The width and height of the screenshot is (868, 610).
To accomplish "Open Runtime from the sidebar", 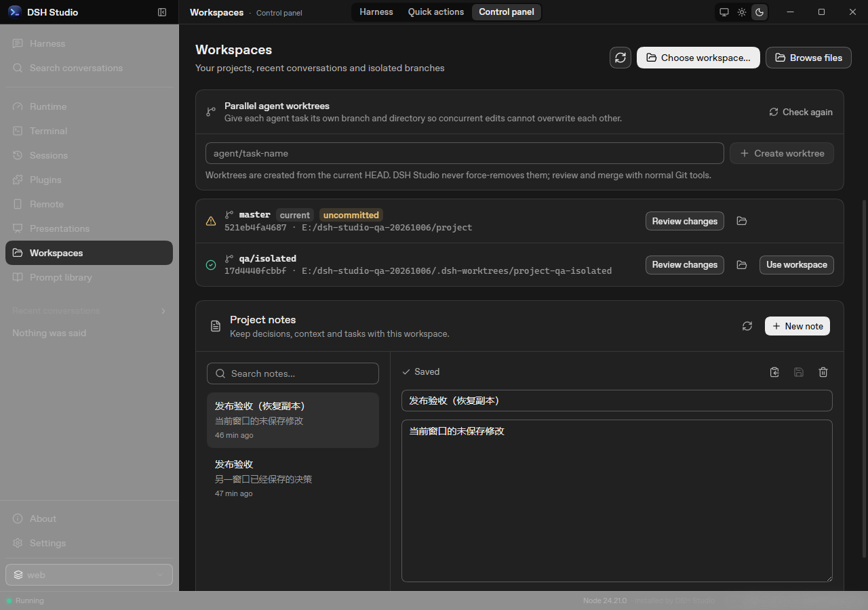I will tap(89, 106).
